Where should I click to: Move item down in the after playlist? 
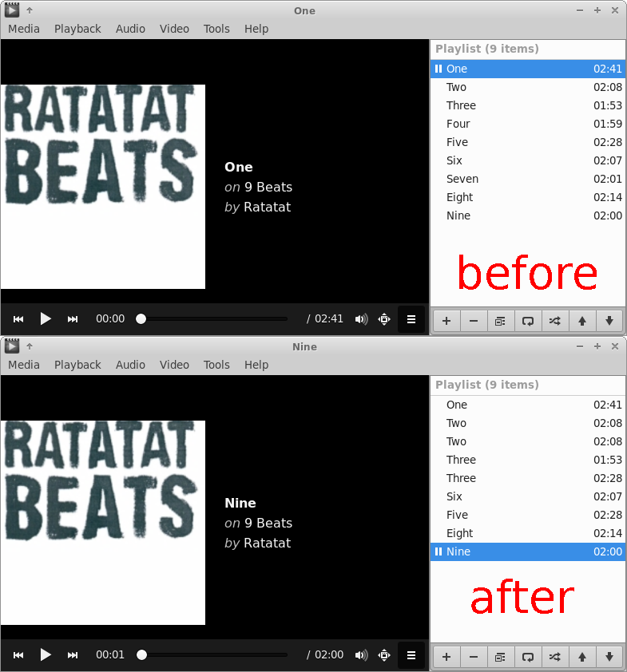click(609, 657)
